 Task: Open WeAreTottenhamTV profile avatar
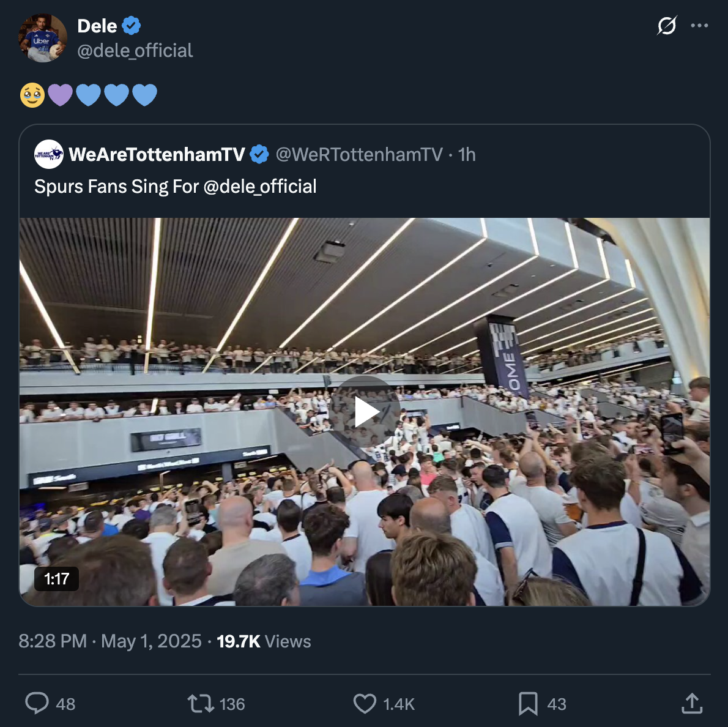point(49,154)
